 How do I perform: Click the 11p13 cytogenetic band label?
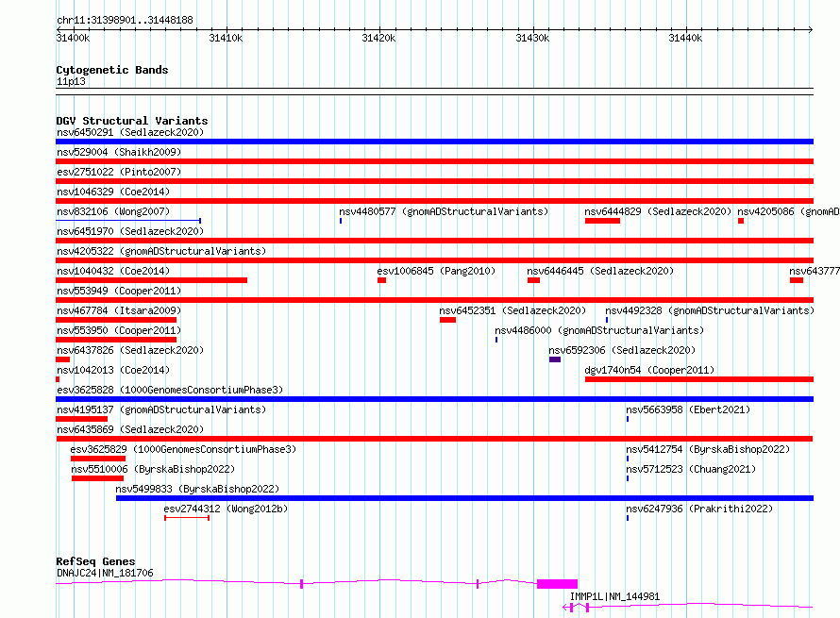tap(71, 81)
